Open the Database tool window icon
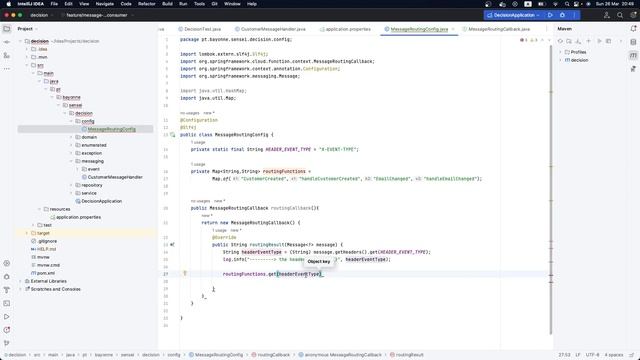Image resolution: width=640 pixels, height=360 pixels. pos(633,42)
